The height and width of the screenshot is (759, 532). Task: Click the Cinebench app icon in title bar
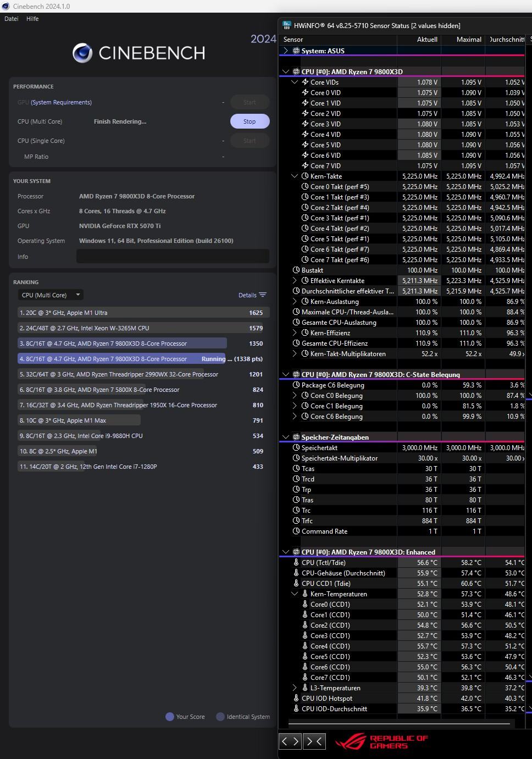tap(5, 6)
